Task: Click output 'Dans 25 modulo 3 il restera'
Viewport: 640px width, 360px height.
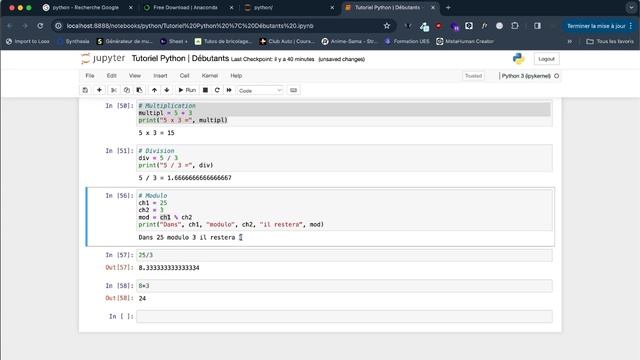Action: click(x=187, y=238)
